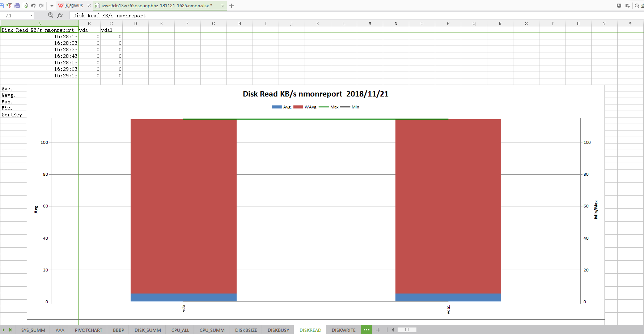Switch to the AAA sheet tab
The image size is (644, 334).
pos(60,330)
